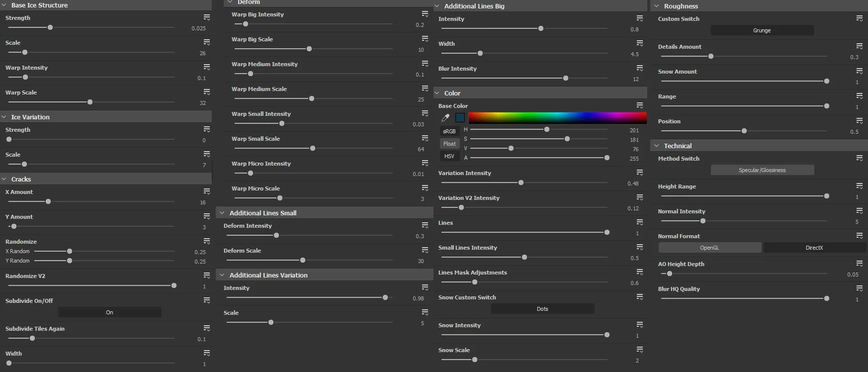Open Lines Mask Adjustments menu icon
This screenshot has width=868, height=372.
point(640,272)
